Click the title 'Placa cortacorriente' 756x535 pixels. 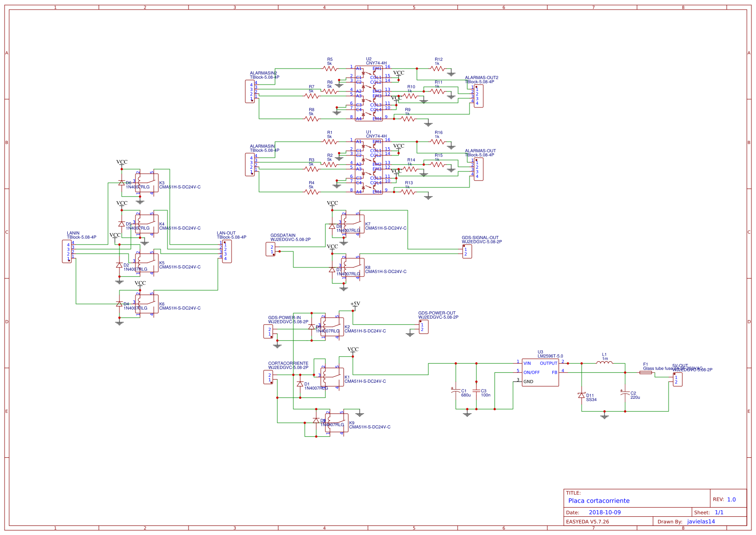[599, 501]
